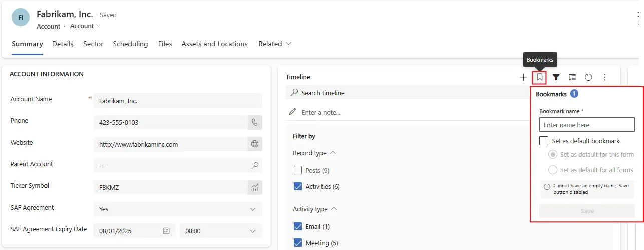Click the ticker symbol chart icon
The width and height of the screenshot is (644, 250).
(x=255, y=187)
